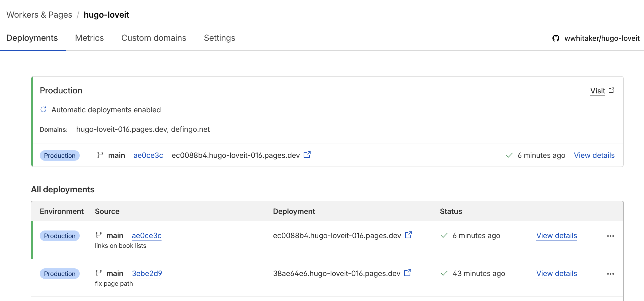Click Production badge in 3ebe2d9 row
Viewport: 644px width, 301px height.
[x=60, y=274]
